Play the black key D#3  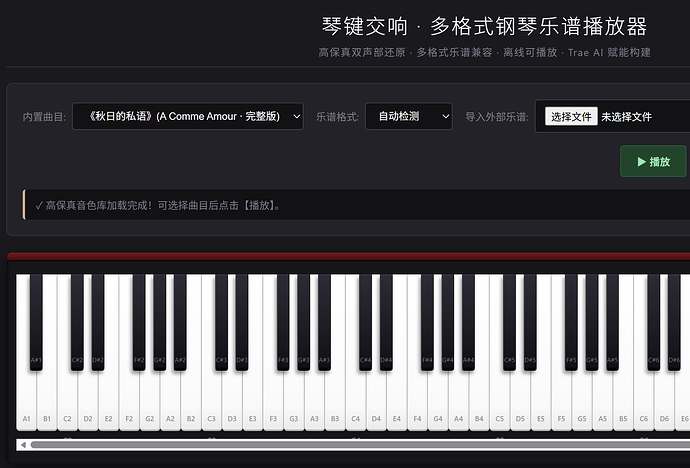(x=242, y=322)
